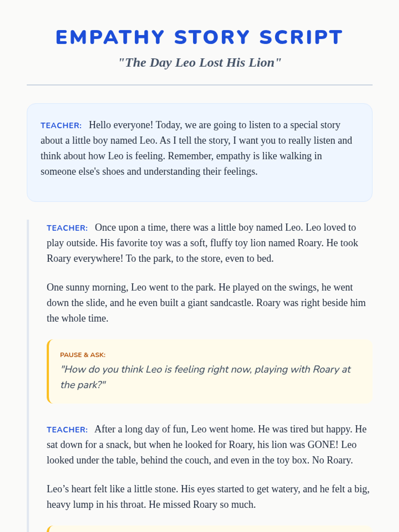This screenshot has width=399, height=532.
Task: Click the paragraph starting "One sunny morning"
Action: click(x=206, y=303)
